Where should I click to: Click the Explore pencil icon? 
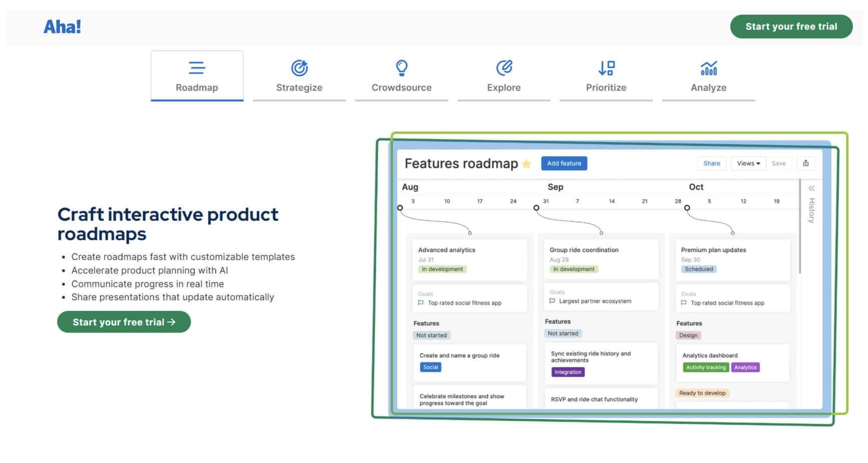point(504,68)
